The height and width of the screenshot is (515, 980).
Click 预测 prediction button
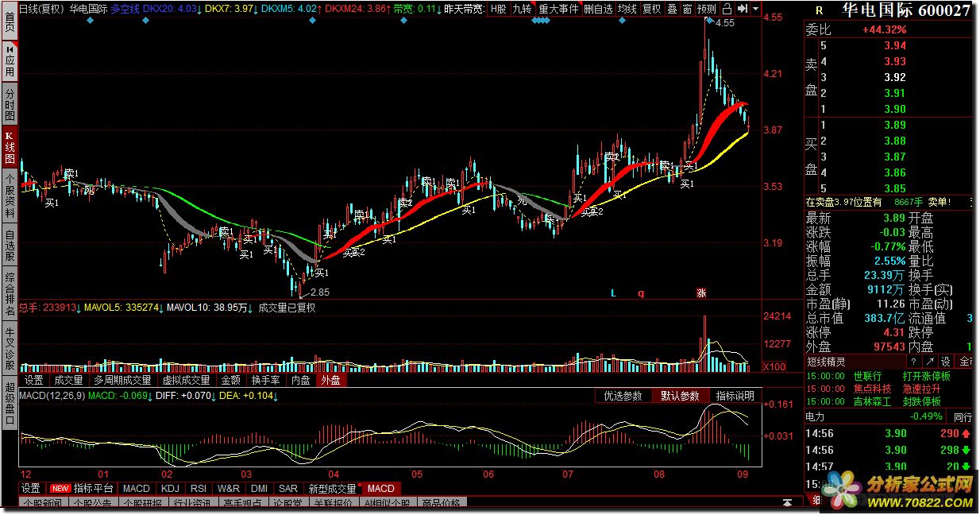(x=707, y=9)
